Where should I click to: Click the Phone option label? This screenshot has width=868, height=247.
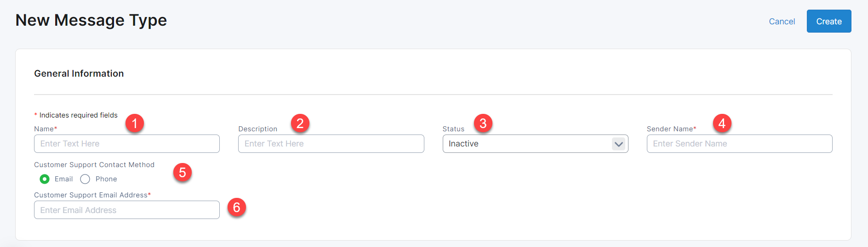pos(106,179)
